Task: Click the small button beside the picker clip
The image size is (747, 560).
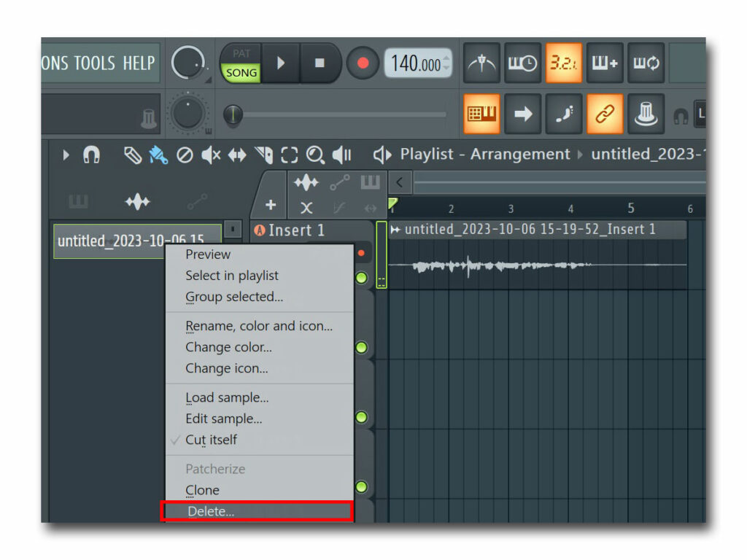Action: point(233,230)
